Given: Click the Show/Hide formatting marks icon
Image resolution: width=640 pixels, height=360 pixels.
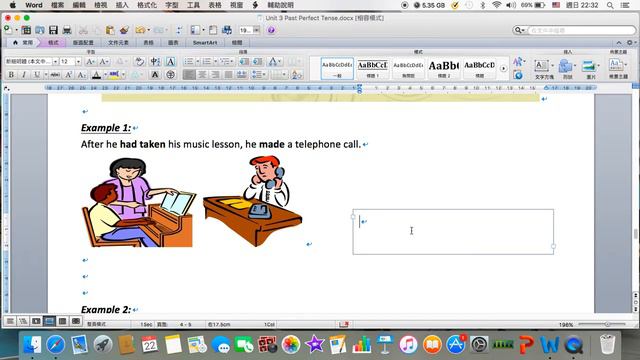Looking at the screenshot, I should pos(179,30).
